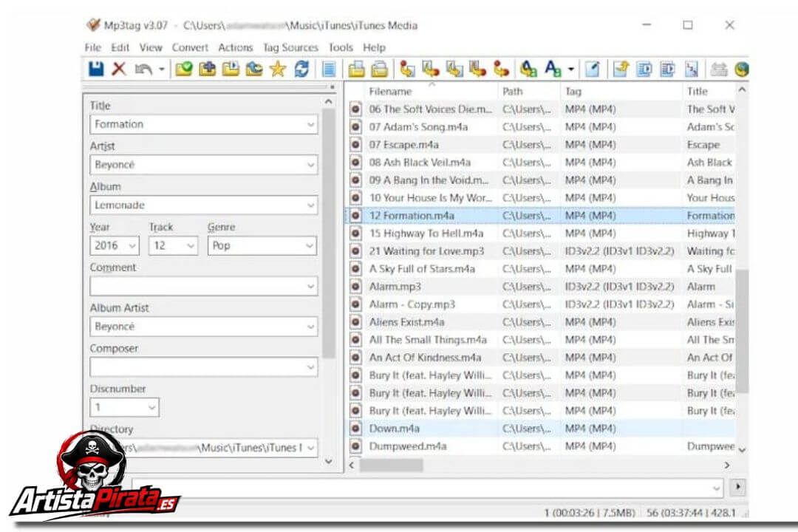
Task: Expand the Directory path dropdown
Action: [x=310, y=448]
